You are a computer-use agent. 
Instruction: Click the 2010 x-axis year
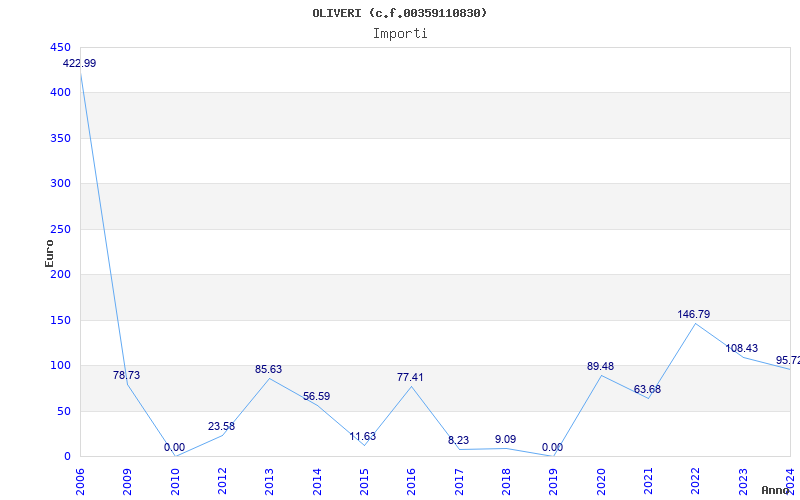[x=175, y=481]
